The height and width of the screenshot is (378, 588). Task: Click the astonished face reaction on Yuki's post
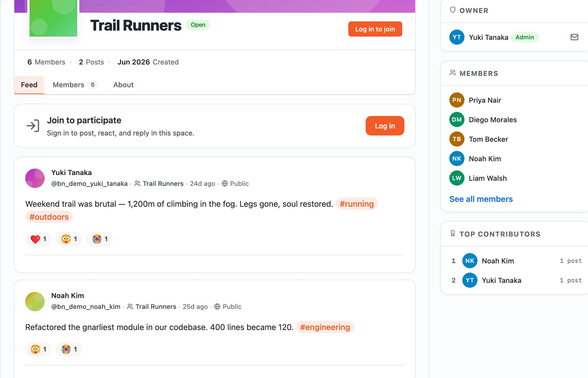pyautogui.click(x=69, y=239)
